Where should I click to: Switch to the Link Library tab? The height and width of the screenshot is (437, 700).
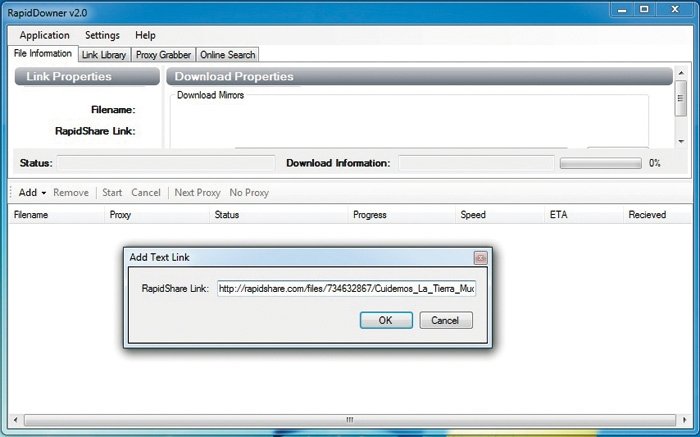[104, 55]
